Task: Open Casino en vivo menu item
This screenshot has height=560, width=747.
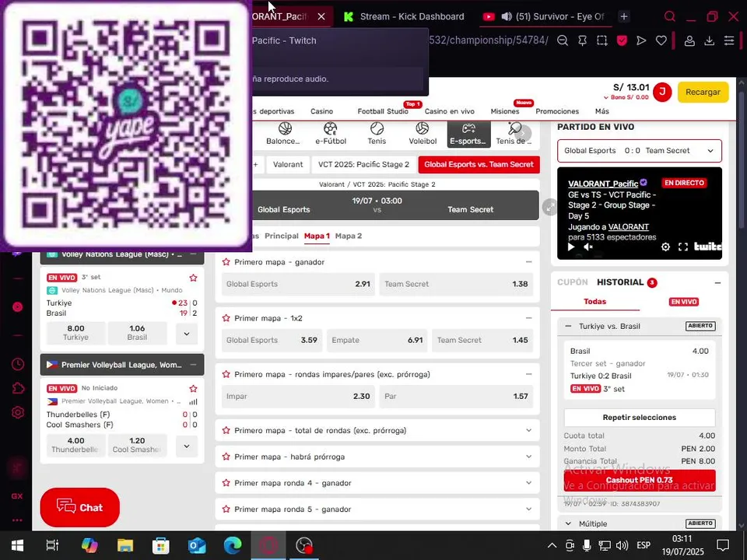Action: 449,111
